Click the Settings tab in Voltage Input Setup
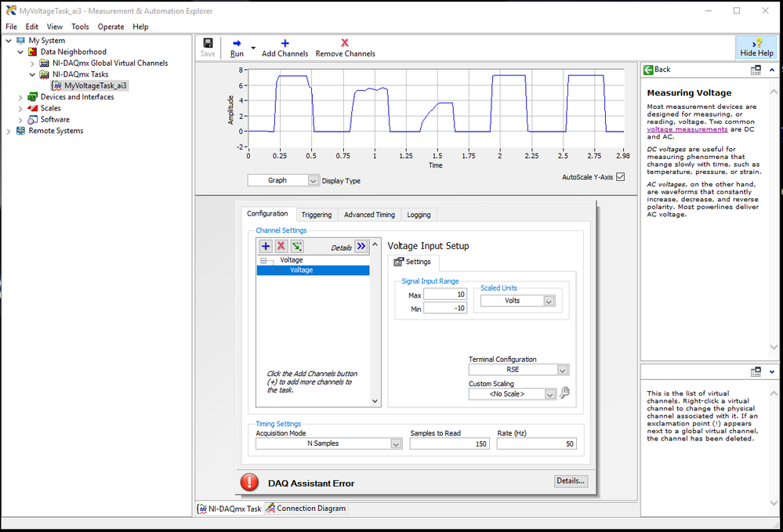Image resolution: width=783 pixels, height=532 pixels. tap(412, 262)
